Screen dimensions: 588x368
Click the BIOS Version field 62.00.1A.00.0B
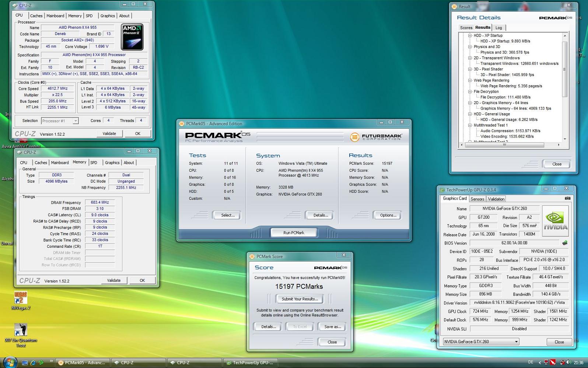[x=515, y=243]
